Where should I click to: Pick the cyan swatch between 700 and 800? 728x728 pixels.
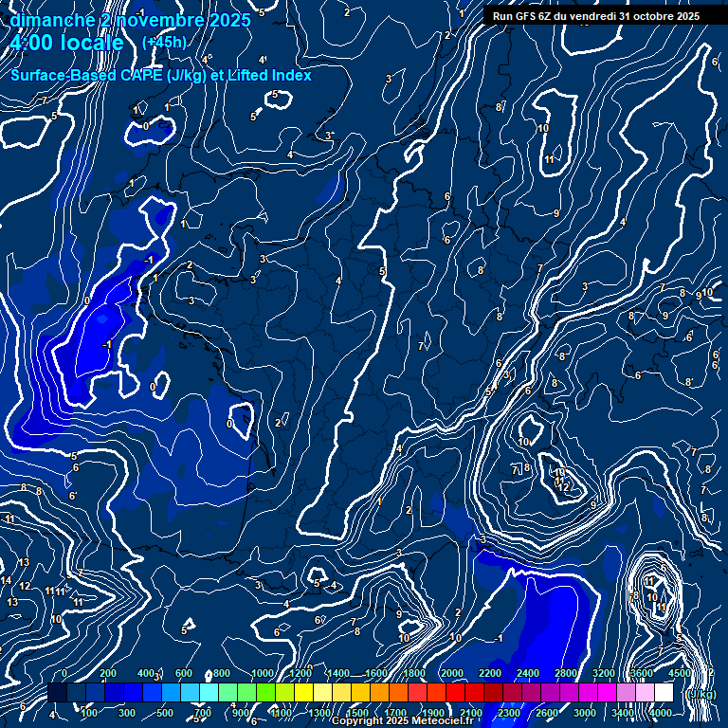coord(209,692)
